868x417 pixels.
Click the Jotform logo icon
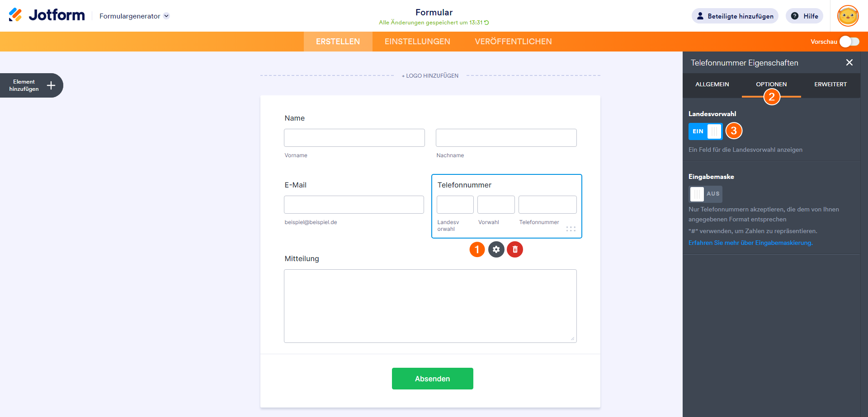pos(15,15)
